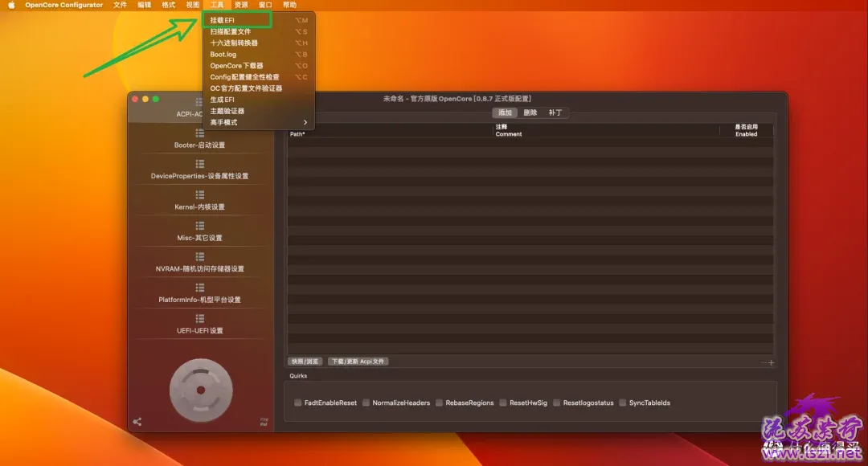Open the 资源 menu in the menu bar
Image resolution: width=868 pixels, height=466 pixels.
(241, 5)
